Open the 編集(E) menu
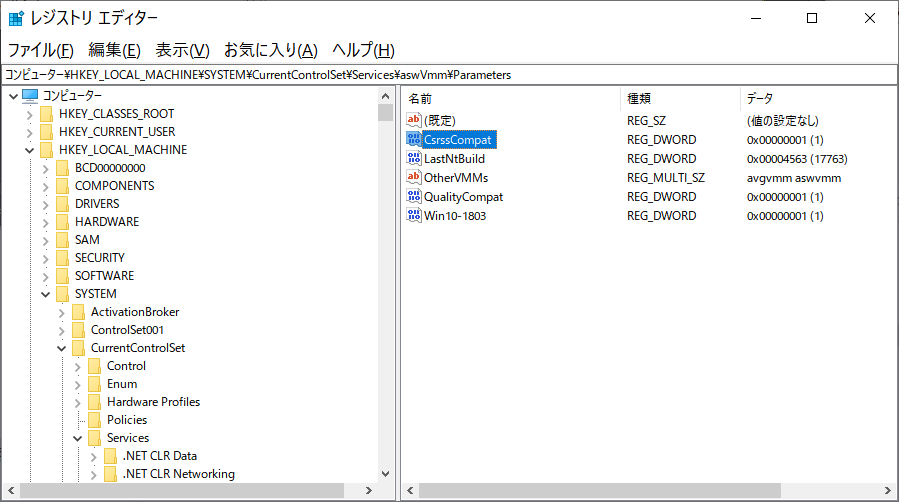 [x=114, y=50]
